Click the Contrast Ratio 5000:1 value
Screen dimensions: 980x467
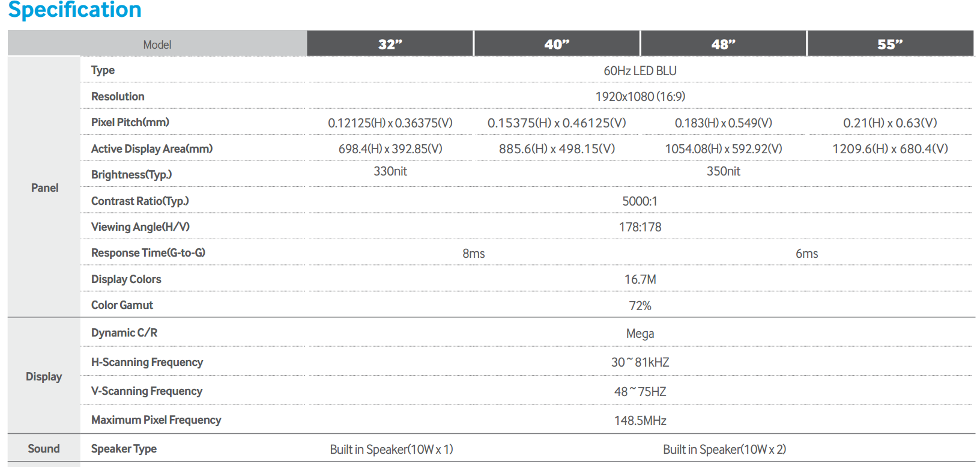640,201
